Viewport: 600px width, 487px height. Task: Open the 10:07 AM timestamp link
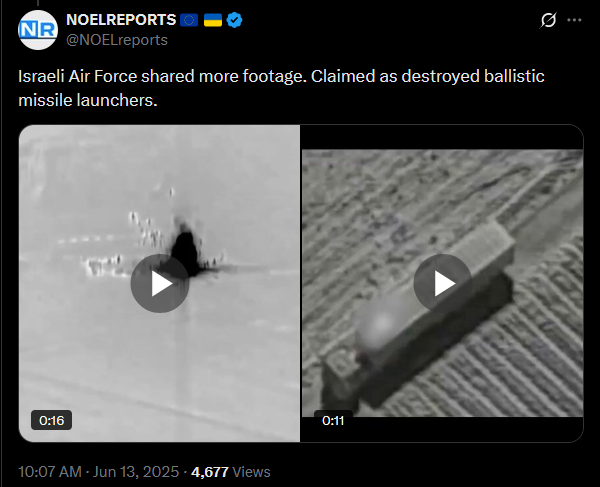click(50, 472)
